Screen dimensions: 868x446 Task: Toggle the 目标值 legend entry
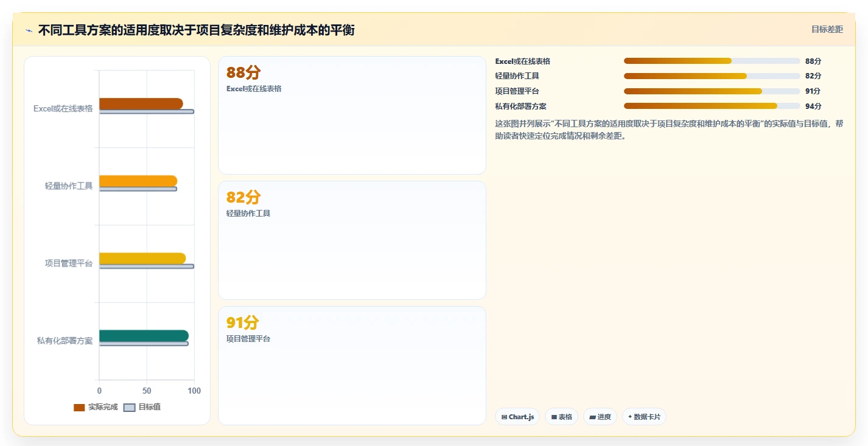tap(142, 407)
